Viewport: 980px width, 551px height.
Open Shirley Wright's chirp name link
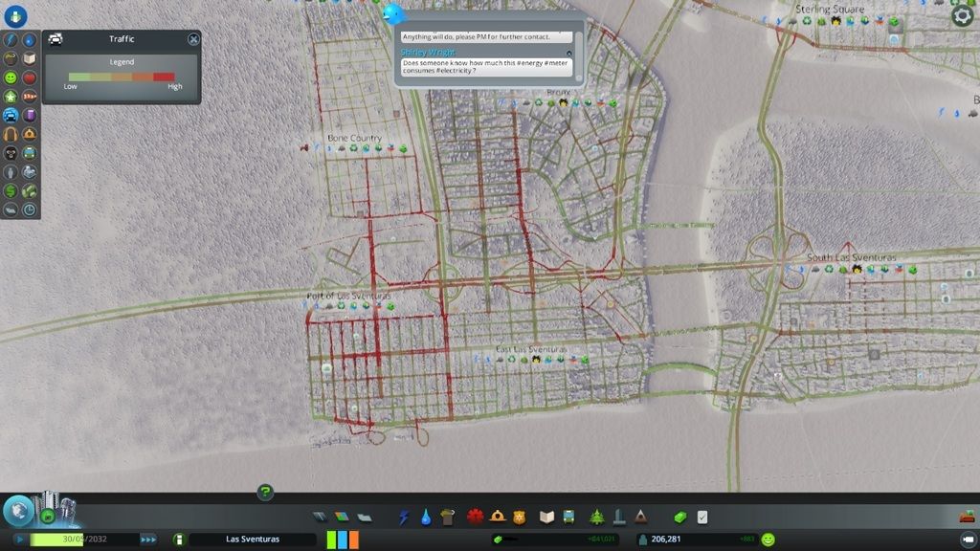coord(428,53)
